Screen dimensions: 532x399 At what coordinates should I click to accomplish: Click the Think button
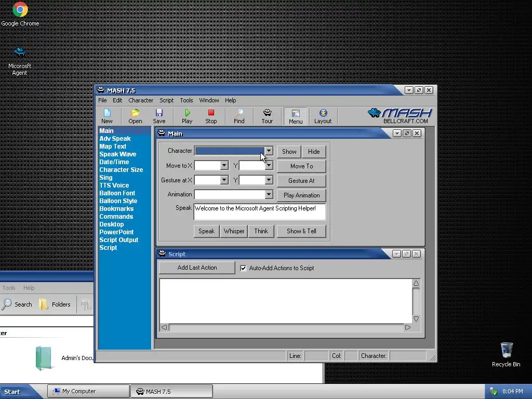point(261,231)
